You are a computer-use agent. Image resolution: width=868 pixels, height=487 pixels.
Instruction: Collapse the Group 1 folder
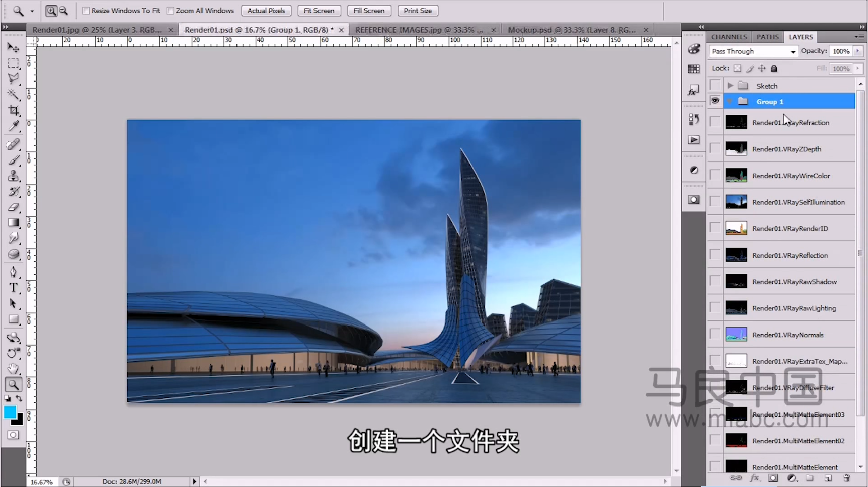tap(730, 102)
